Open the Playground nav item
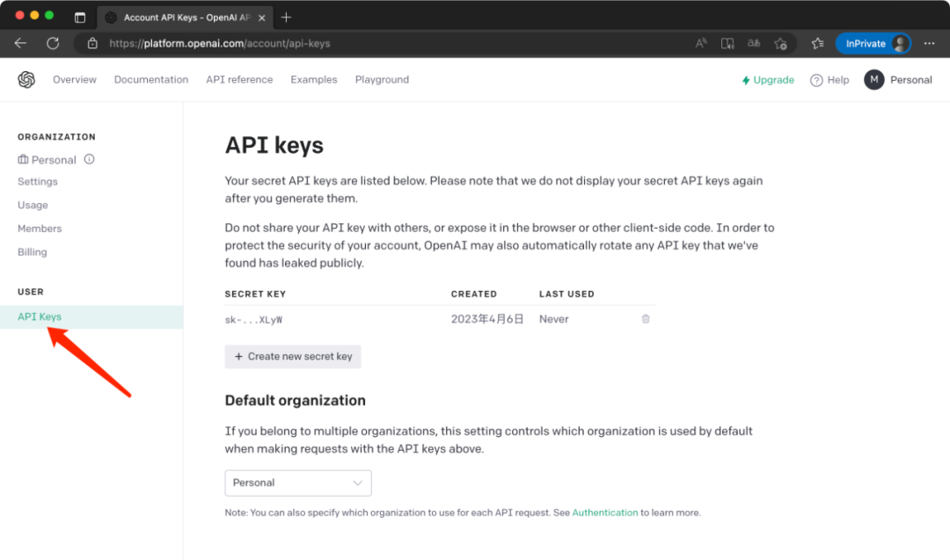The image size is (950, 560). (x=382, y=80)
